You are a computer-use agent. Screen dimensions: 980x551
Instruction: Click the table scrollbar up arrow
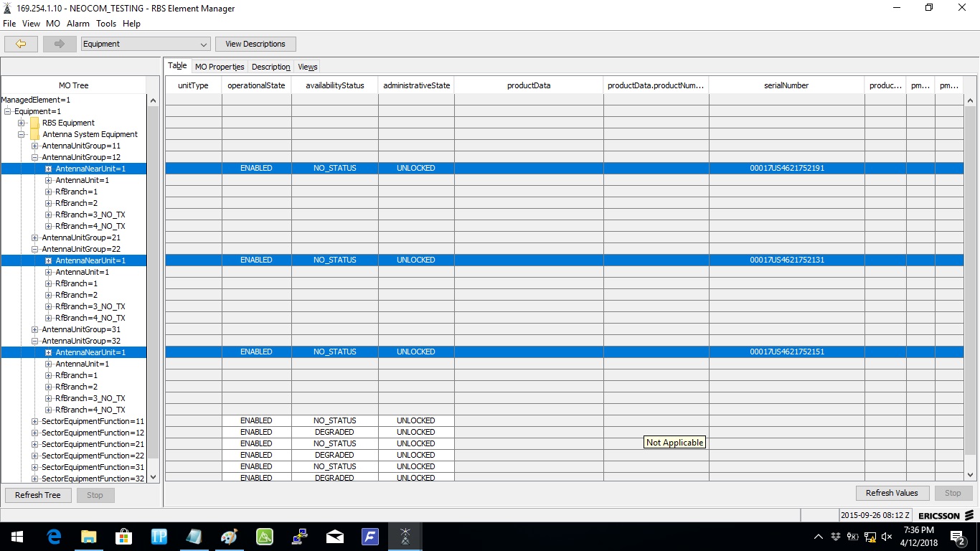[x=971, y=100]
